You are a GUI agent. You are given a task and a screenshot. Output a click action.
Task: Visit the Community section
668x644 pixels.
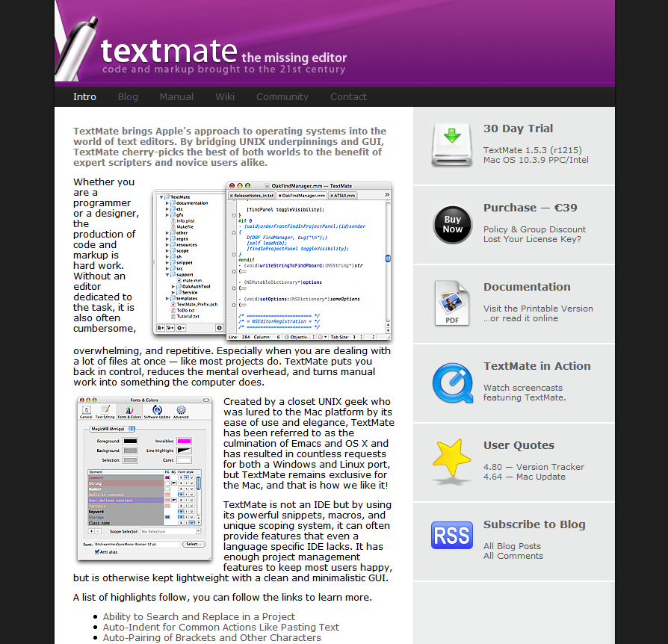(282, 96)
